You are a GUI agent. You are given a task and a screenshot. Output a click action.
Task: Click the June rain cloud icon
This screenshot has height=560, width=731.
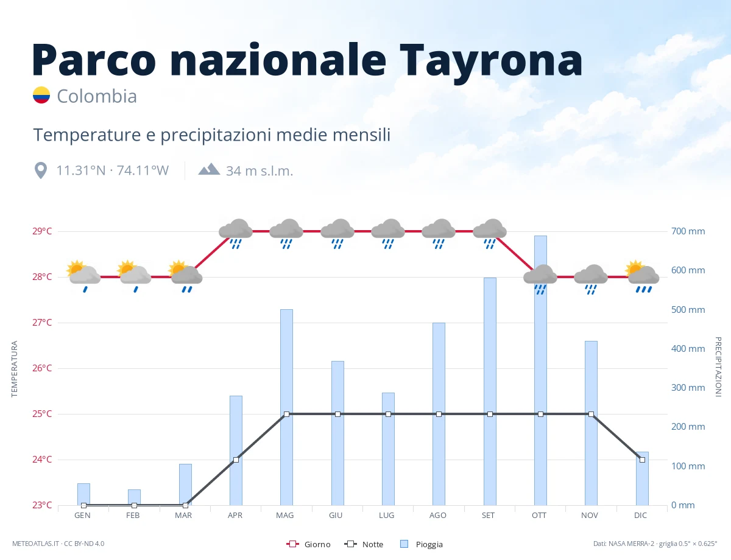click(337, 234)
